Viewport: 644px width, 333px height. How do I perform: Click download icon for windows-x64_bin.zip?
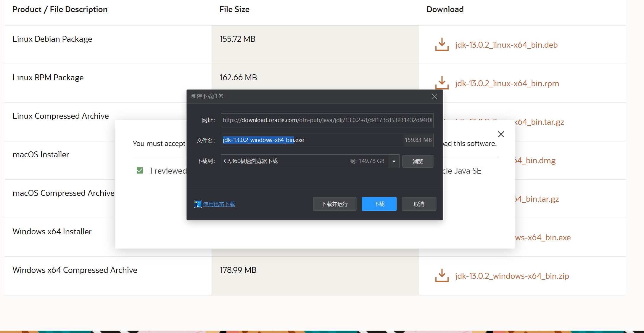[442, 276]
